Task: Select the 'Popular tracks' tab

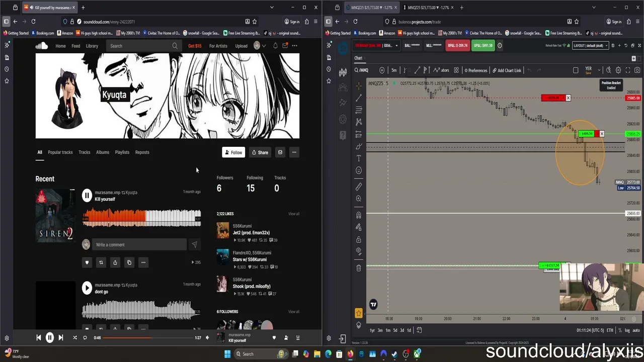Action: [60, 152]
